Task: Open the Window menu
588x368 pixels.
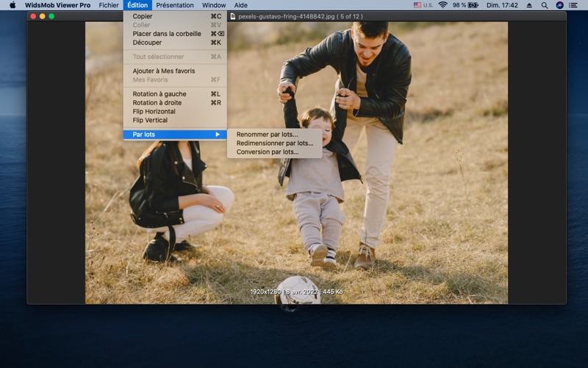Action: 214,5
